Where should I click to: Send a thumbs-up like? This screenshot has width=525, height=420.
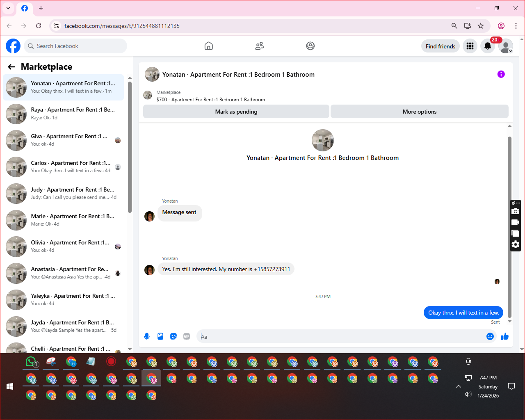click(x=505, y=336)
